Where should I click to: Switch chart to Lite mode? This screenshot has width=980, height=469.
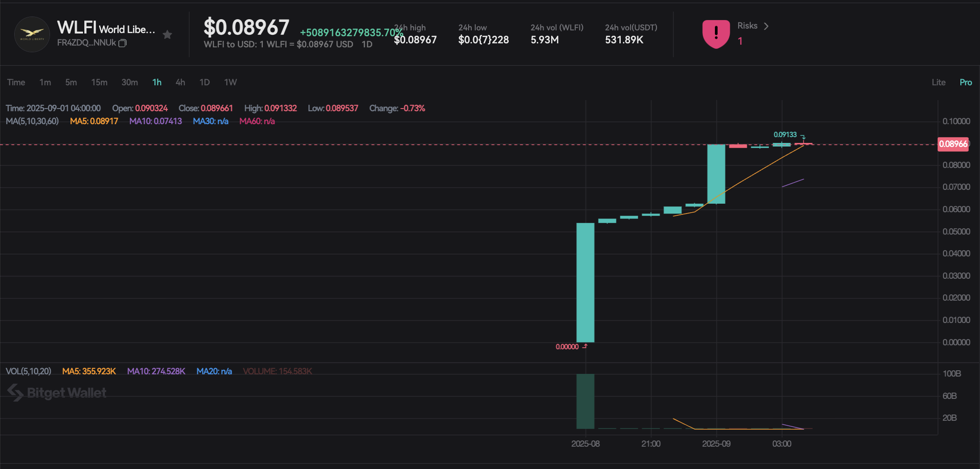click(938, 82)
